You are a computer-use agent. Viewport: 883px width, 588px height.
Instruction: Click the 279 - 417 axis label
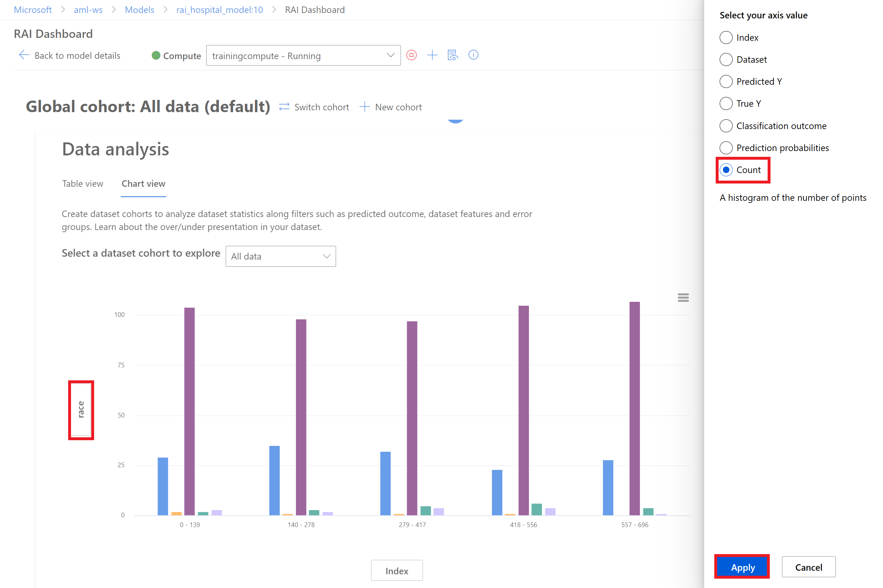412,525
